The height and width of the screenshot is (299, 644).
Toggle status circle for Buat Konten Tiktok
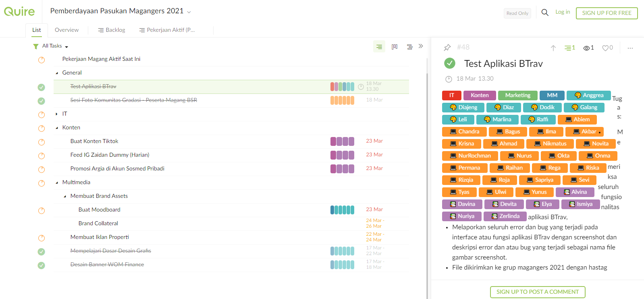tap(42, 142)
